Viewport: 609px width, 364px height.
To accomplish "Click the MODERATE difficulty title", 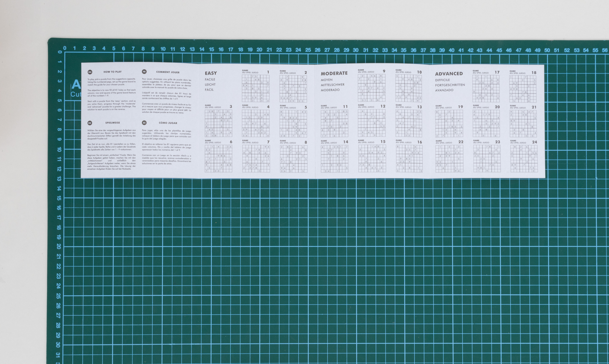I will pyautogui.click(x=334, y=73).
